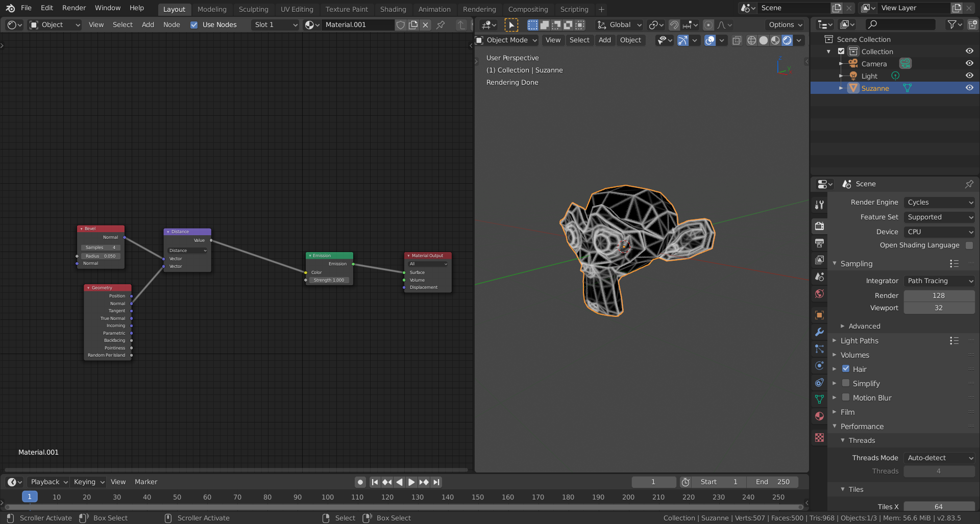Open the Threads Mode dropdown
The width and height of the screenshot is (980, 524).
point(939,458)
